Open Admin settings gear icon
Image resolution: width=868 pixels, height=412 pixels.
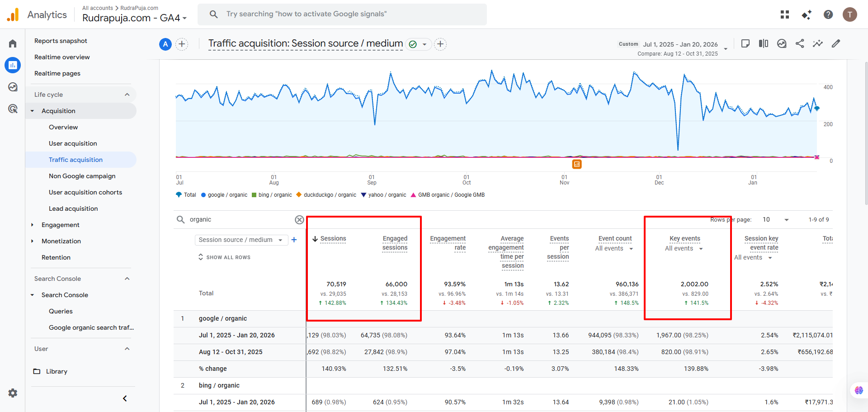tap(13, 393)
